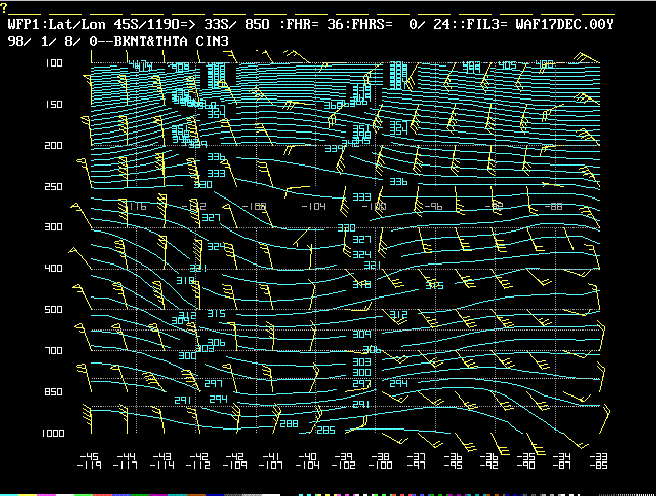The height and width of the screenshot is (496, 656).
Task: Click the -36/-92 bottom axis label
Action: click(x=489, y=461)
